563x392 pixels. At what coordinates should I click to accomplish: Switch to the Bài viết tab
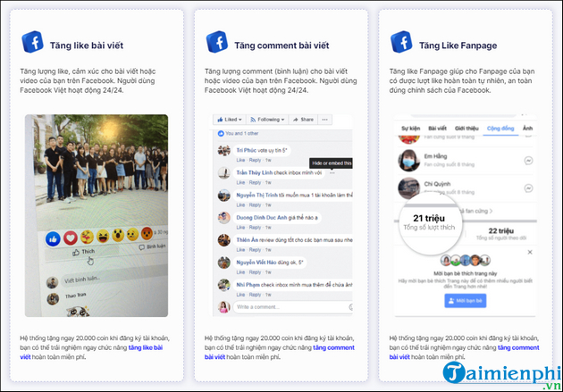tap(437, 129)
